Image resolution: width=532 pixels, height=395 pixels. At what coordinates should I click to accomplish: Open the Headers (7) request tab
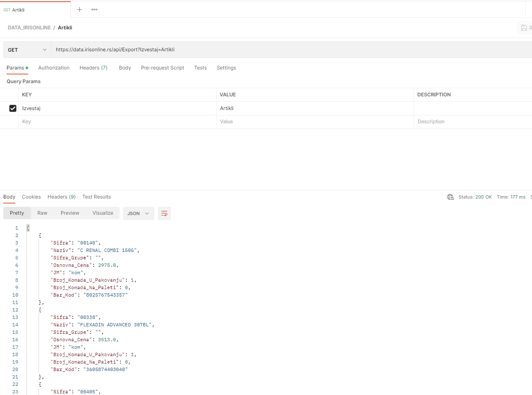93,68
